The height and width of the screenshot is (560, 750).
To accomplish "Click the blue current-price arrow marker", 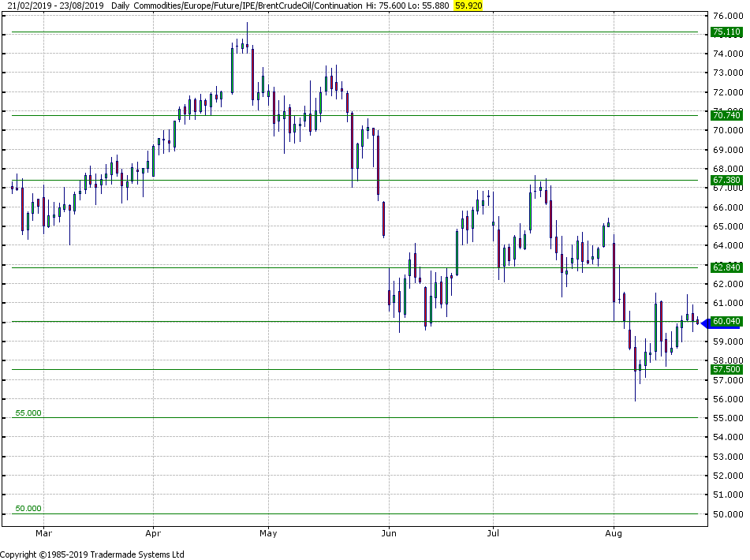I will click(x=705, y=322).
